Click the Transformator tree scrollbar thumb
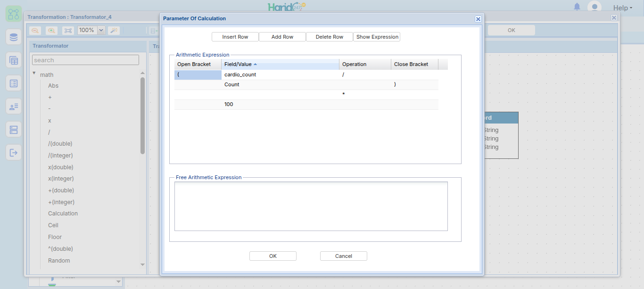Viewport: 644px width, 289px height. tap(143, 116)
